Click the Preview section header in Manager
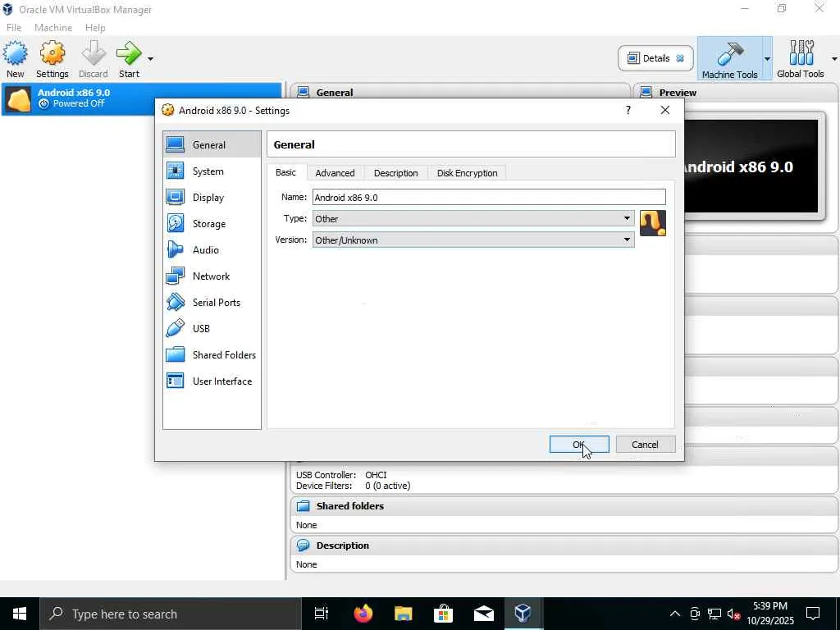 pos(736,92)
